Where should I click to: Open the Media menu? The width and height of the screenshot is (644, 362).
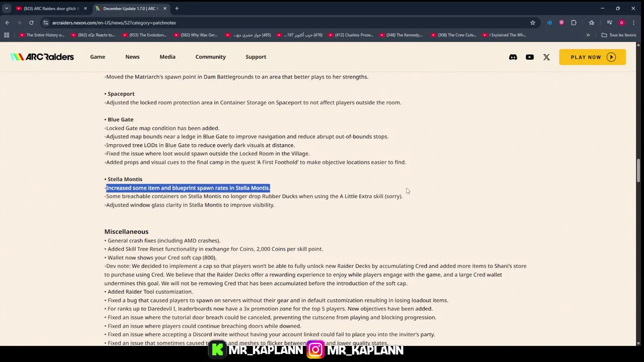[x=168, y=57]
